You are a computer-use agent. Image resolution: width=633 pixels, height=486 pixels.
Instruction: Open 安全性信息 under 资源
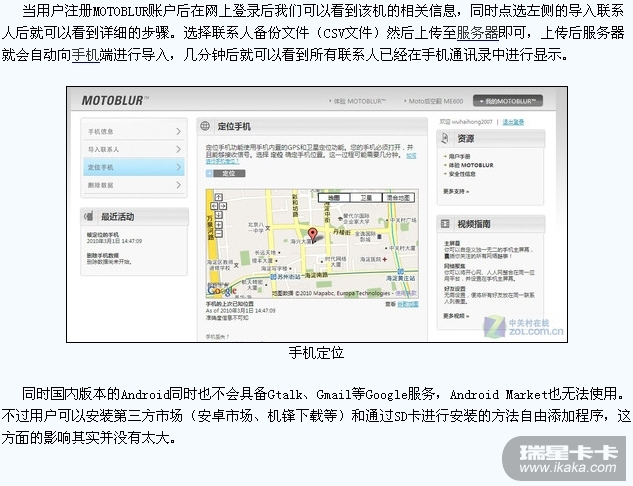pyautogui.click(x=462, y=174)
